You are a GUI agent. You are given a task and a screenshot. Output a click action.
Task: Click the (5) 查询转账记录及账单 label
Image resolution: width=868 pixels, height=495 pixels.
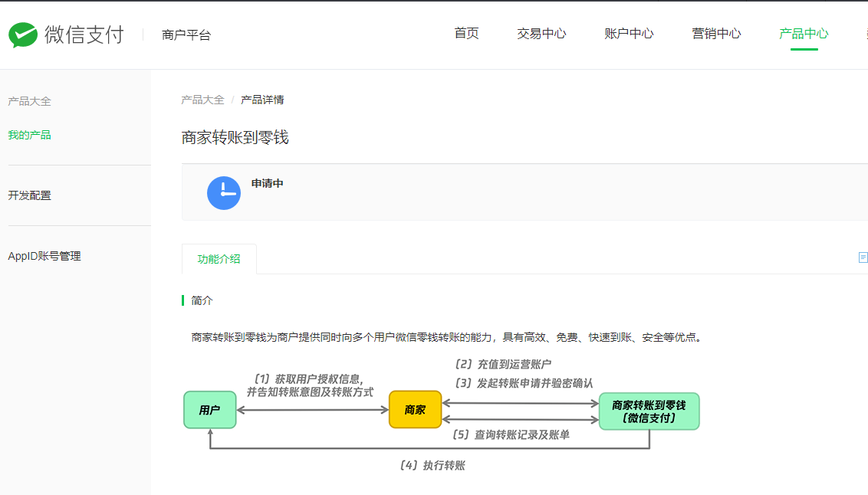(x=511, y=434)
